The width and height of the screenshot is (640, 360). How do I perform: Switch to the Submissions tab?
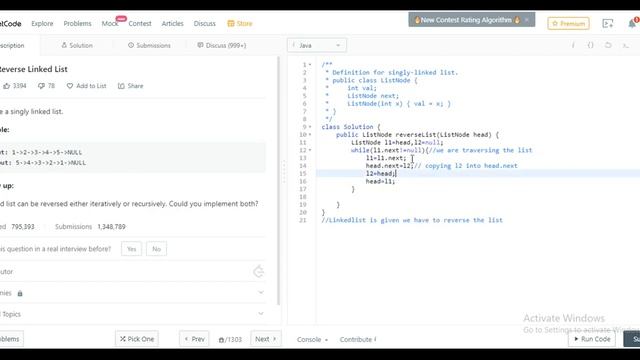point(149,45)
